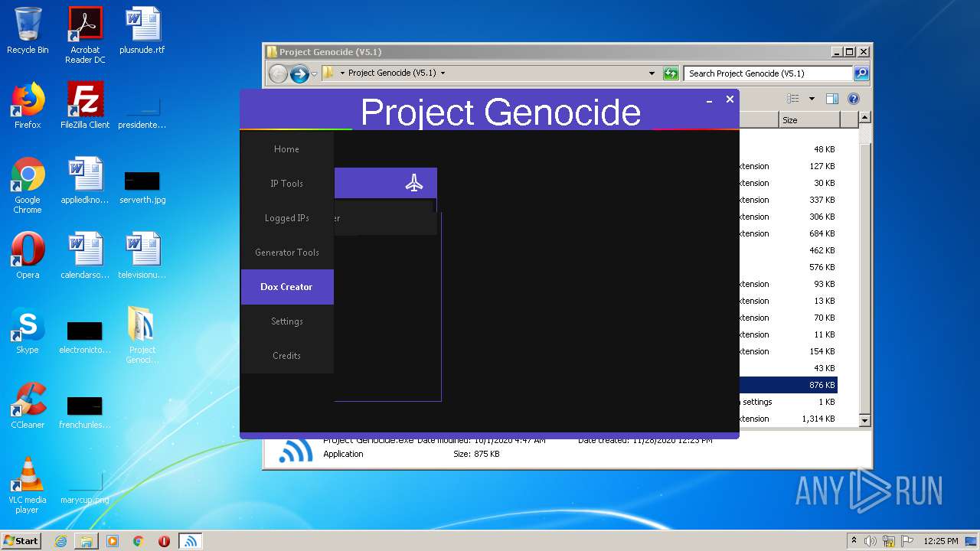Open Recycle Bin on the desktop
980x551 pixels.
(28, 31)
